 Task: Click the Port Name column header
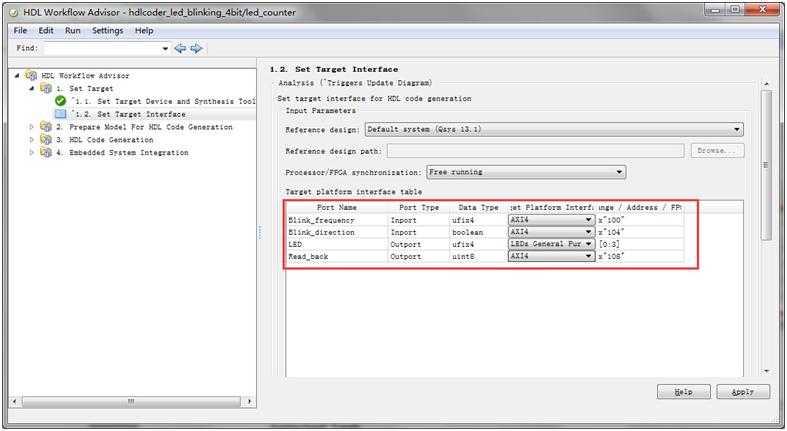337,207
